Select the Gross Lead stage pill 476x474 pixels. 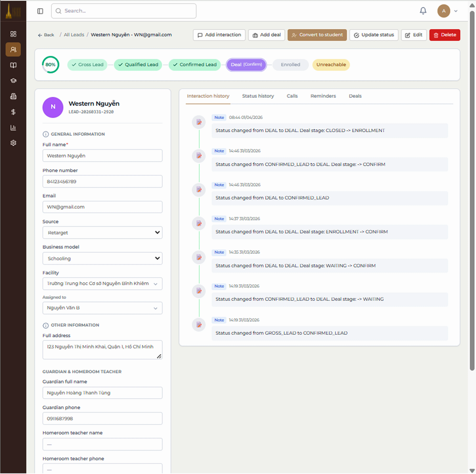[87, 65]
